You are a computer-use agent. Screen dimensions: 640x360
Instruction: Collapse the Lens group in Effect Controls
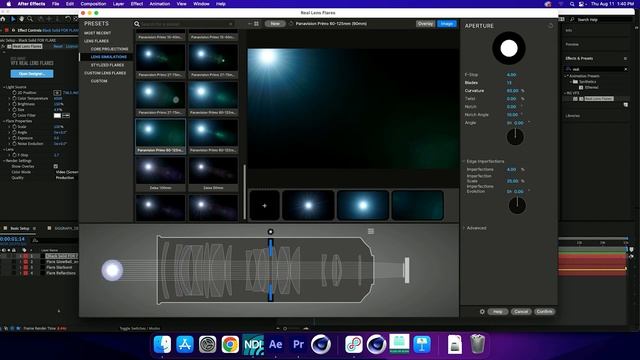click(x=4, y=149)
